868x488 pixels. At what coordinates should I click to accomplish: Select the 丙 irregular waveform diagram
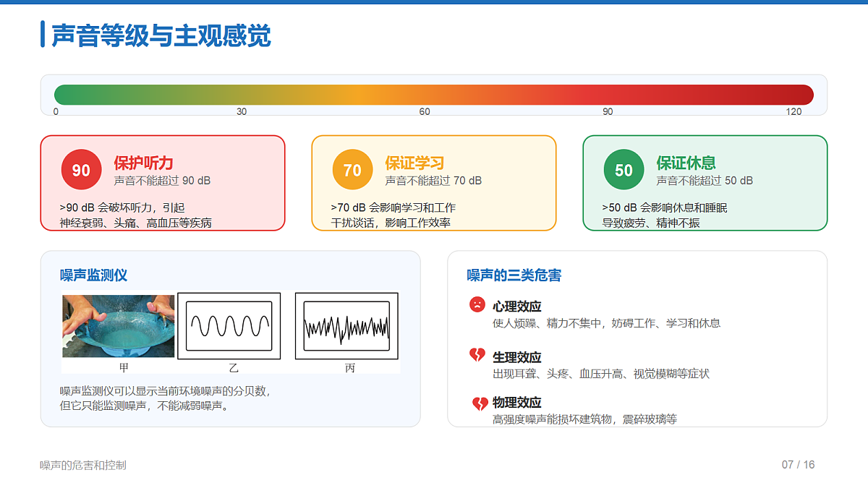(x=347, y=326)
